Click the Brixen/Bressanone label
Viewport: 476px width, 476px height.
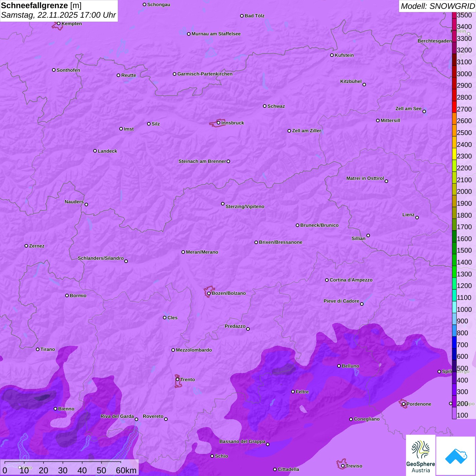click(x=280, y=242)
